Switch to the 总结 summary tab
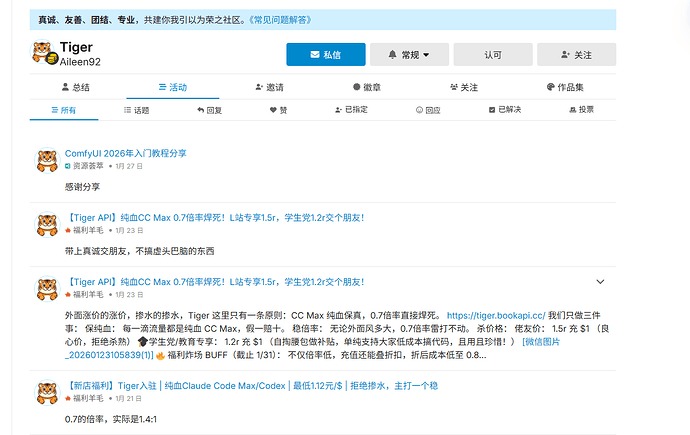The height and width of the screenshot is (435, 690). (76, 87)
